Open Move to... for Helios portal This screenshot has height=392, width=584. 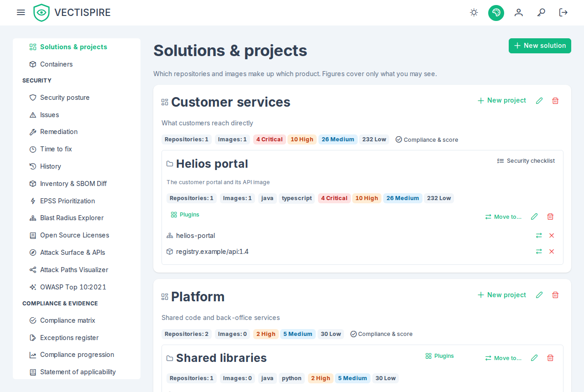[x=503, y=217]
